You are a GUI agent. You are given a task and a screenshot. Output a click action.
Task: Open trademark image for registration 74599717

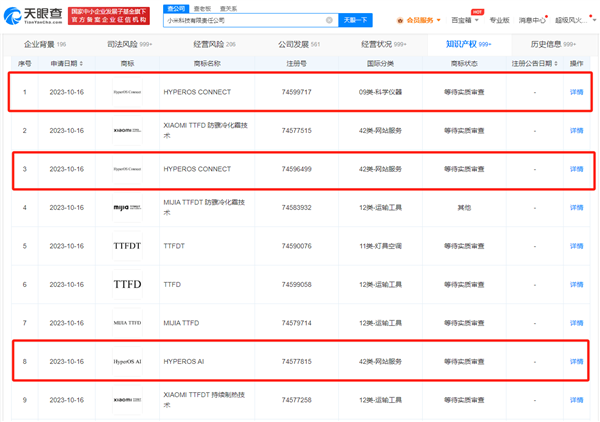click(127, 92)
